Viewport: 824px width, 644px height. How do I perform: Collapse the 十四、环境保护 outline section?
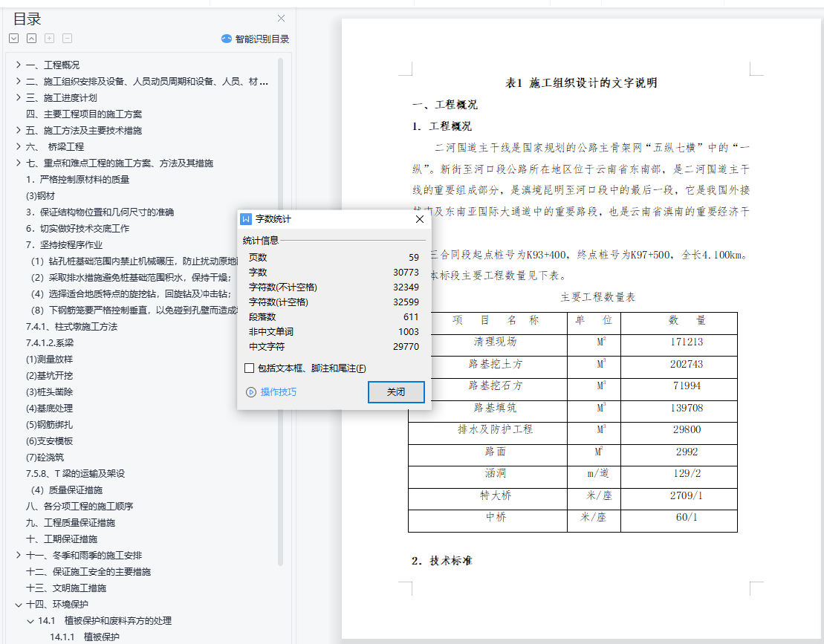[18, 604]
